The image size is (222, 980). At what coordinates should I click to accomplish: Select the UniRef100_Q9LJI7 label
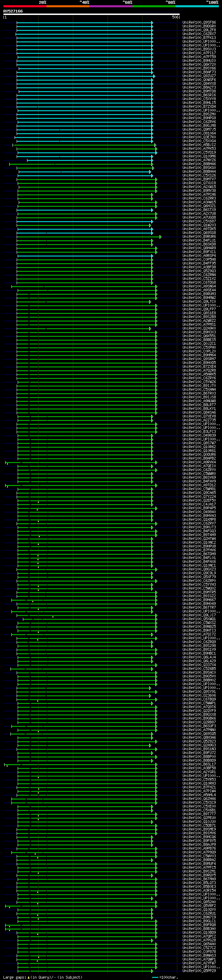click(x=199, y=615)
